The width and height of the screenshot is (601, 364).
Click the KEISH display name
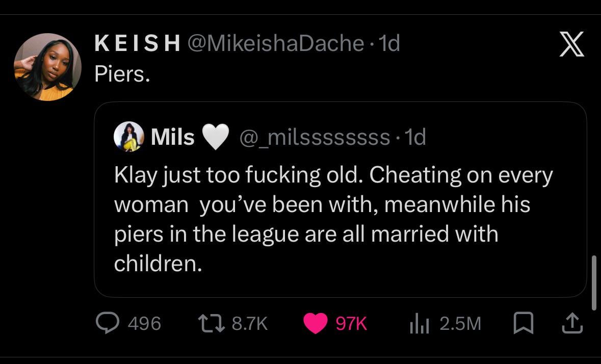point(138,44)
